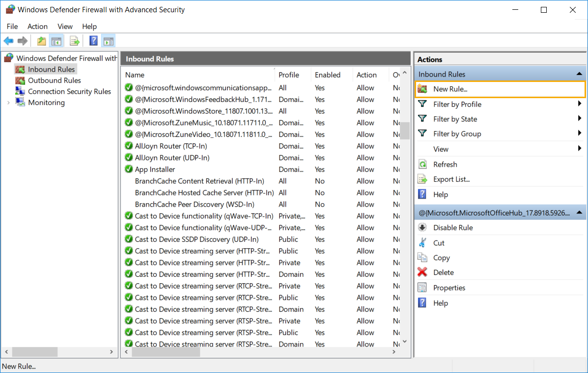The image size is (588, 373).
Task: Open the Filter by State submenu arrow
Action: click(x=580, y=118)
